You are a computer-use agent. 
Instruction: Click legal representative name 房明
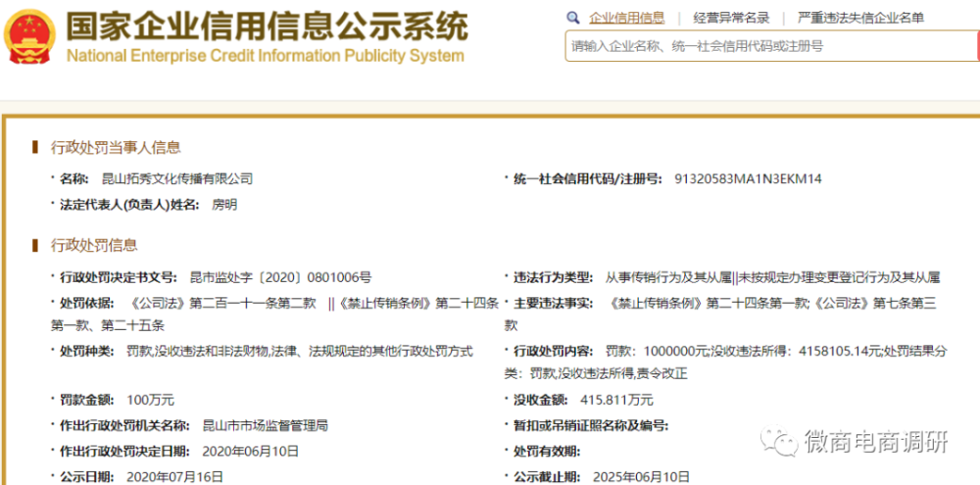225,205
